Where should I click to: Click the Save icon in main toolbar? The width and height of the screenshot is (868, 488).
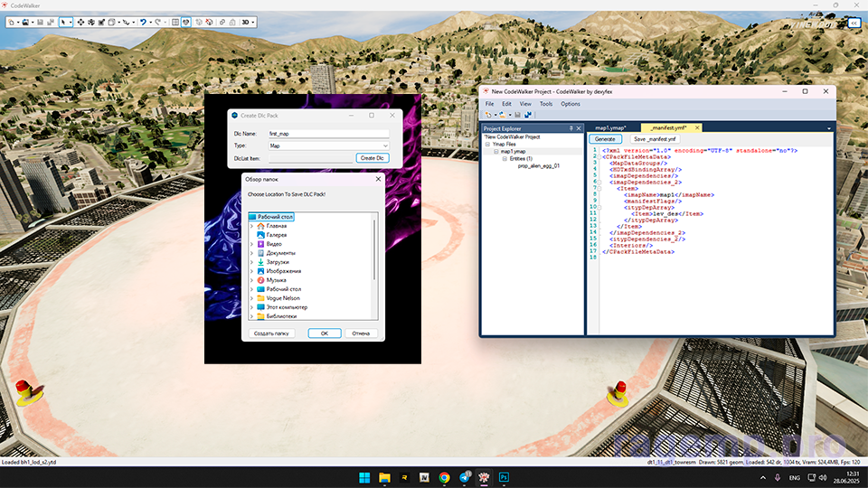click(40, 22)
